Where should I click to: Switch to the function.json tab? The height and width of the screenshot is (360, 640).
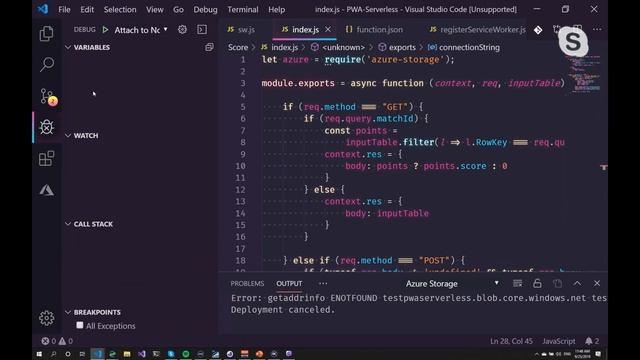pyautogui.click(x=379, y=29)
